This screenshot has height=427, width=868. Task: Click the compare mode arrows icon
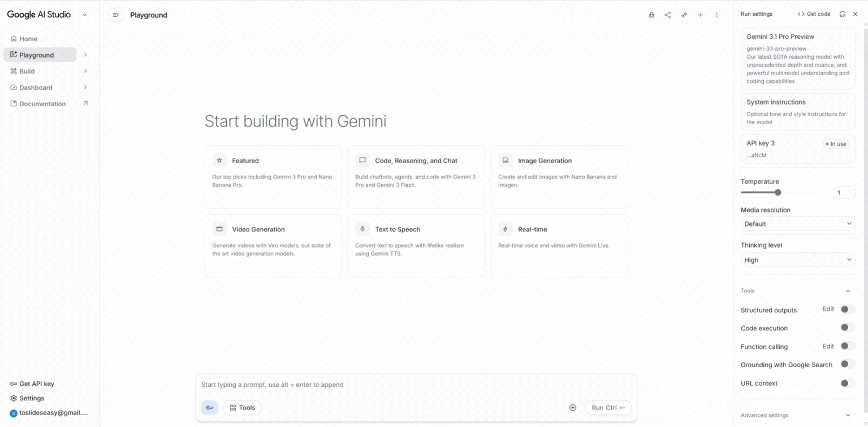click(684, 15)
